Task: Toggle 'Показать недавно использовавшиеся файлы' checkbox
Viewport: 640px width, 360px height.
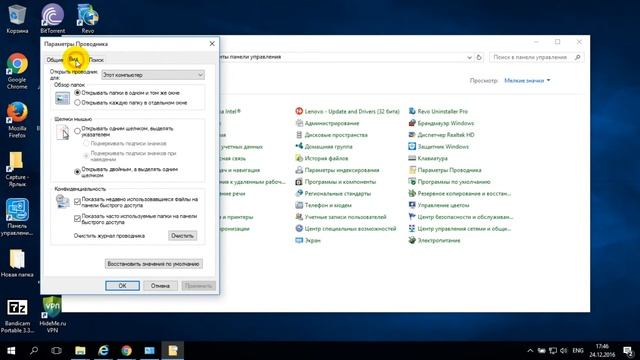Action: click(x=77, y=202)
